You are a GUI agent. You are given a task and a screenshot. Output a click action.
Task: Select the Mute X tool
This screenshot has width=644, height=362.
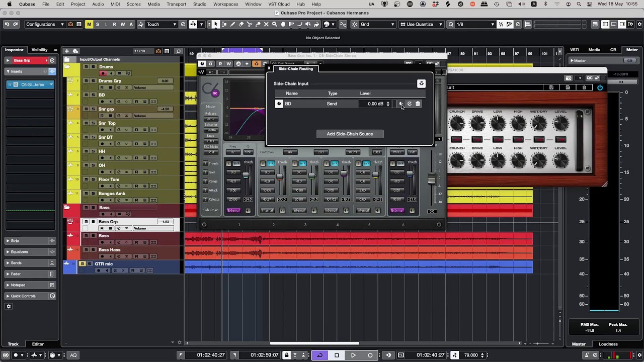267,24
